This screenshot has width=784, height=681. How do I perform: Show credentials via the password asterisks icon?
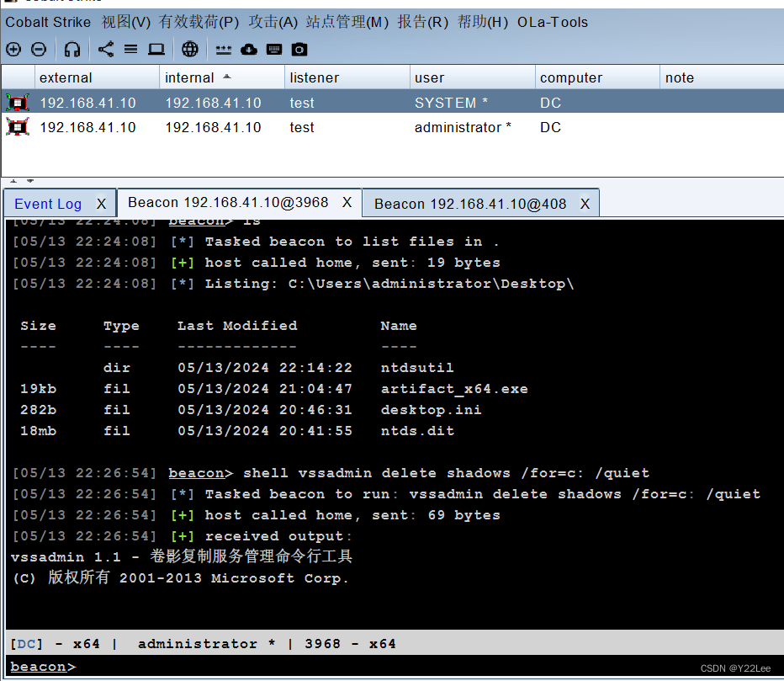pyautogui.click(x=224, y=50)
